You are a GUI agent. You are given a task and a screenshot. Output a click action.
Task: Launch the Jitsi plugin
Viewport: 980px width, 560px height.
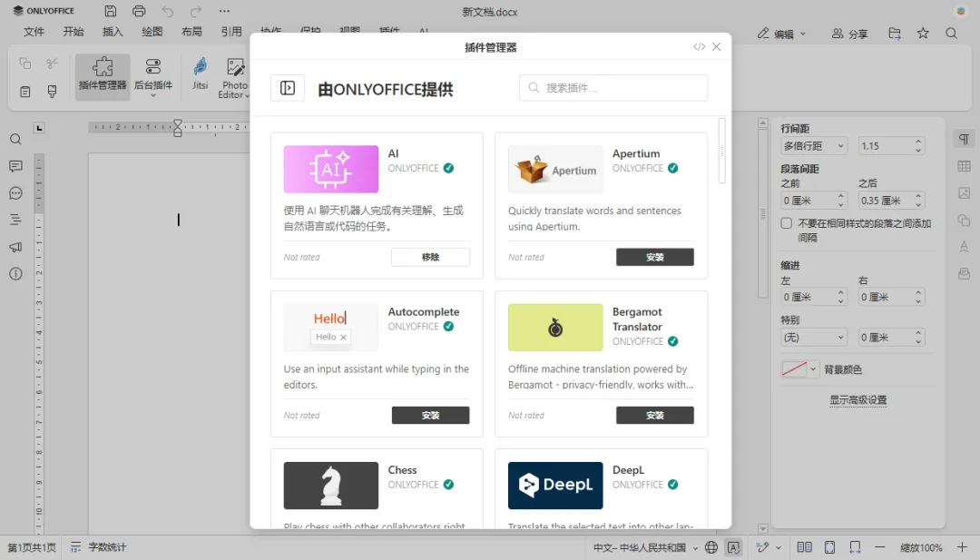tap(200, 74)
